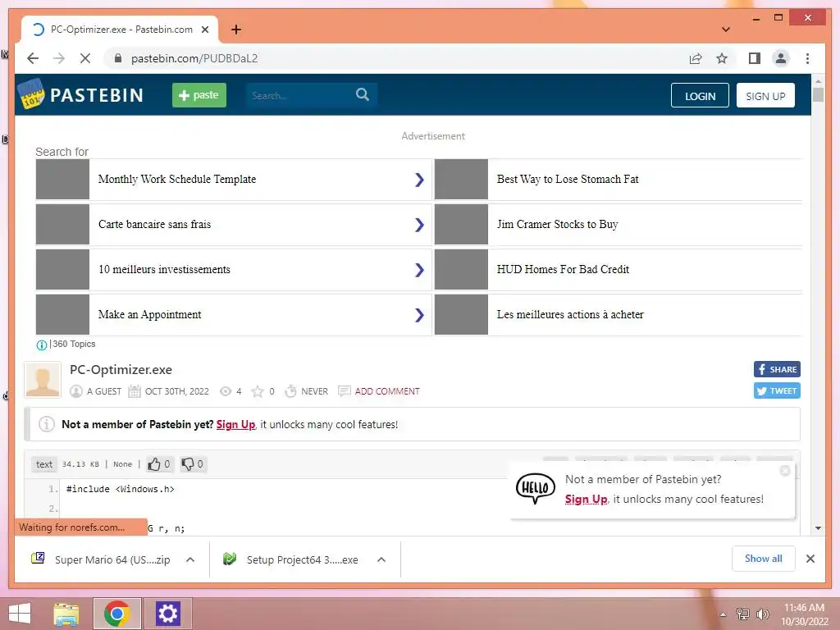This screenshot has width=840, height=630.
Task: Tweet the paste with the TWEET button
Action: pos(777,390)
